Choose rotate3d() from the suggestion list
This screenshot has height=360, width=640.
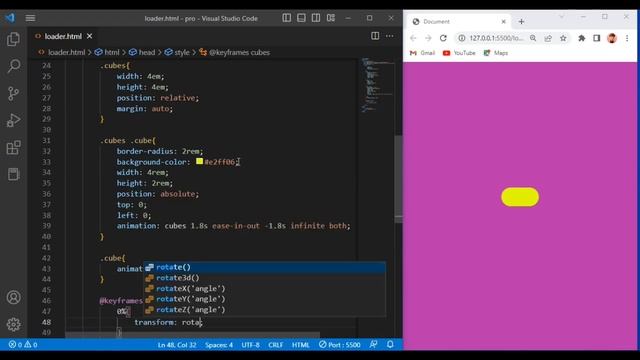click(x=264, y=278)
